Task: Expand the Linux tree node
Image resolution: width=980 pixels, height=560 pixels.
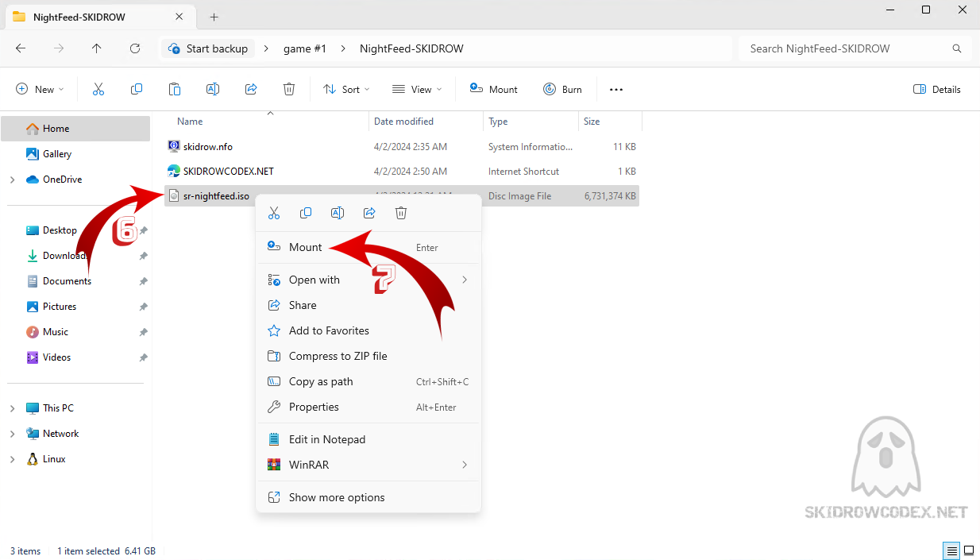Action: (x=12, y=459)
